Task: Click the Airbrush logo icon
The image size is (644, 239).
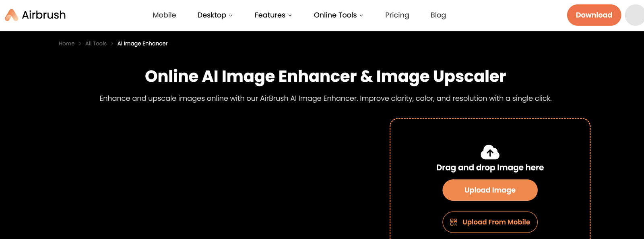Action: pos(11,15)
